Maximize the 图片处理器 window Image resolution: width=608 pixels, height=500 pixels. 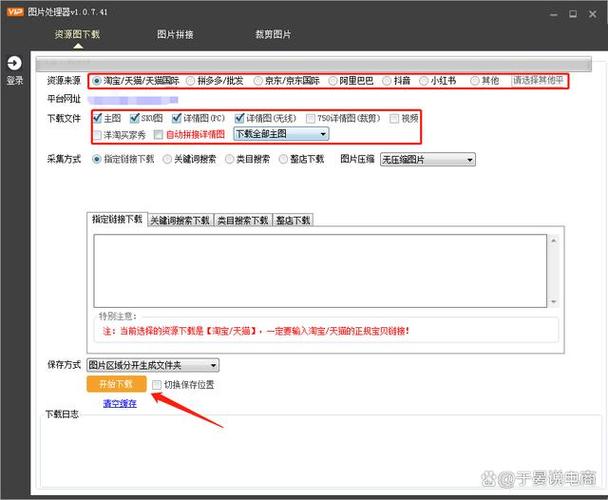coord(573,14)
